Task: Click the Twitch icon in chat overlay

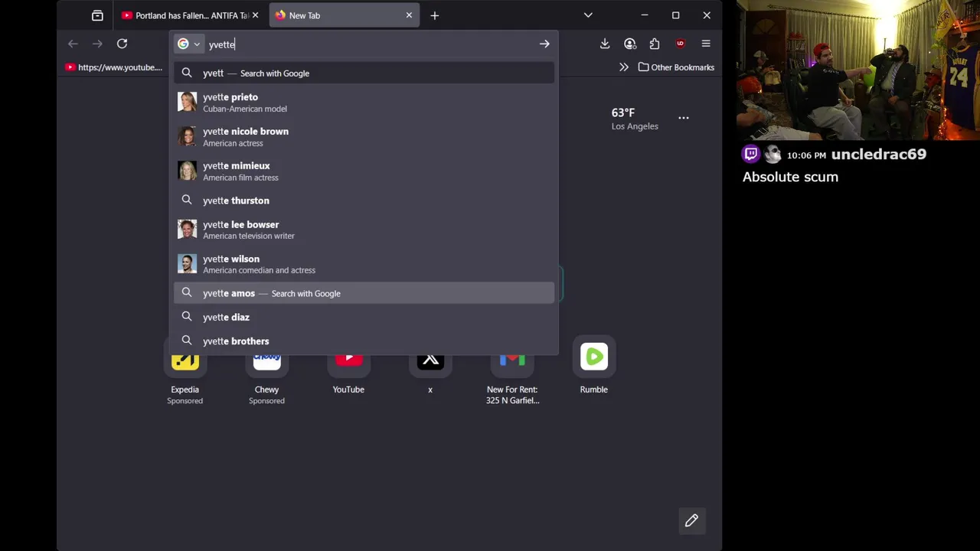Action: (751, 154)
